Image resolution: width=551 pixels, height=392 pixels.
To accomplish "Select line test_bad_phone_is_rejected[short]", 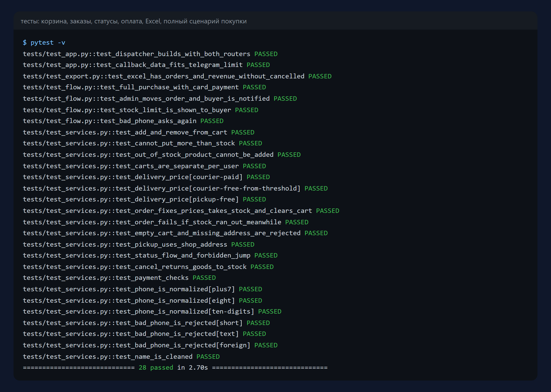I will click(x=146, y=323).
